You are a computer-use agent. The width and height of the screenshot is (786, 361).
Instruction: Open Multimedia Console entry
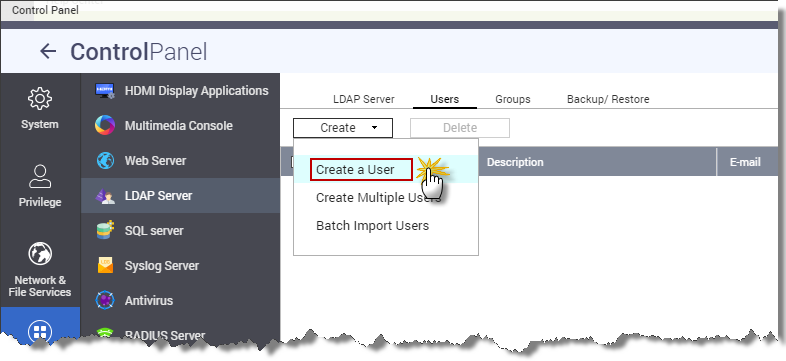[x=180, y=125]
